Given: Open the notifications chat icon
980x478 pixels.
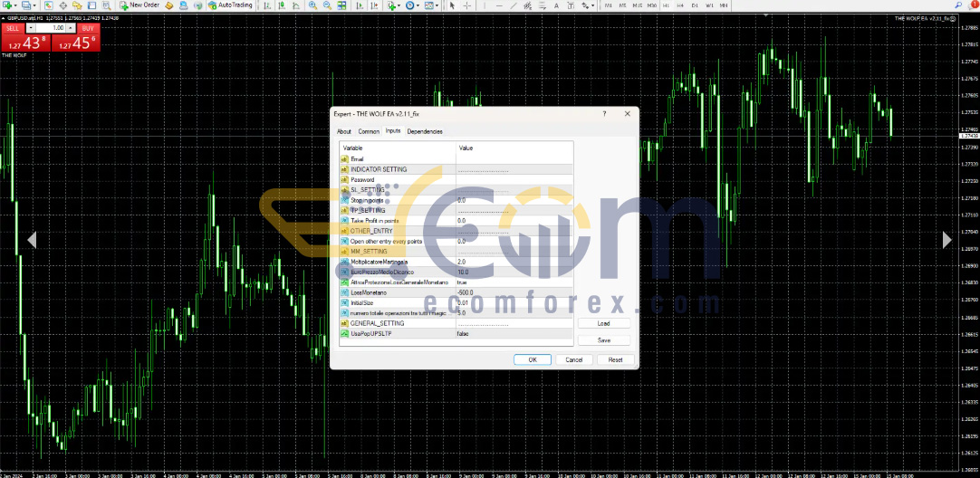Looking at the screenshot, I should [971, 5].
